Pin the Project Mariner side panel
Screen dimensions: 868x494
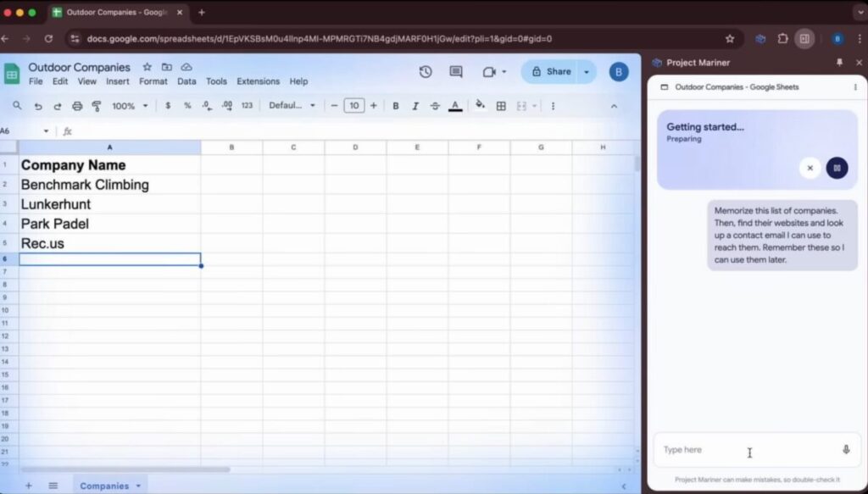pyautogui.click(x=839, y=63)
